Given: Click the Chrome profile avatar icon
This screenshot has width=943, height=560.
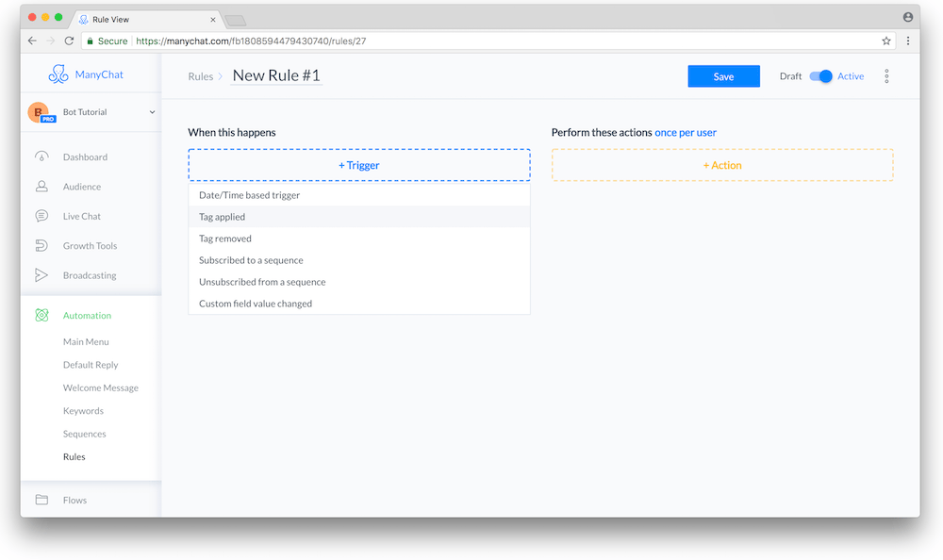Looking at the screenshot, I should point(908,18).
